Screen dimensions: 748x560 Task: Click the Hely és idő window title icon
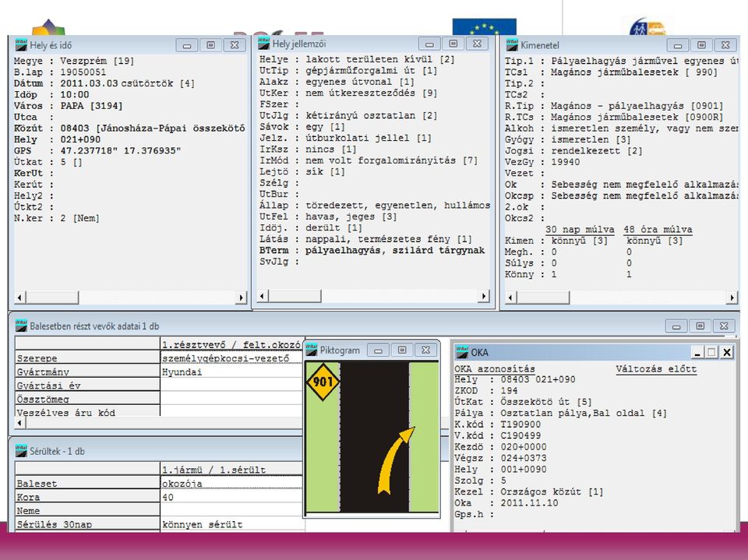21,44
